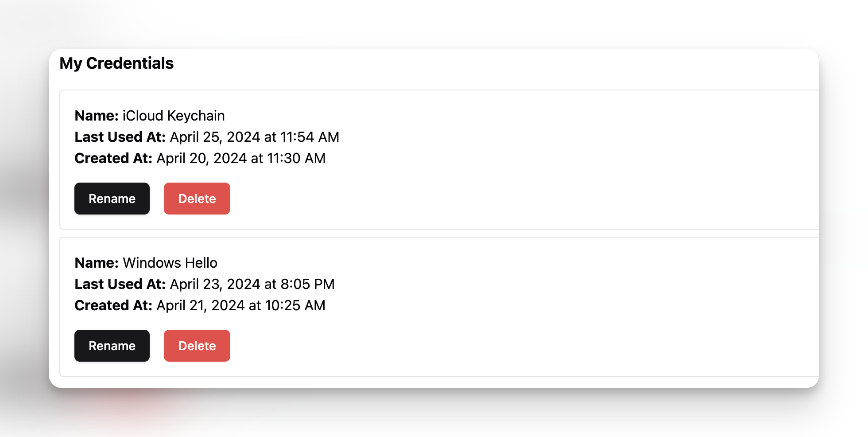Screen dimensions: 868x437
Task: Click the Last Used At date for iCloud Keychain
Action: click(254, 137)
